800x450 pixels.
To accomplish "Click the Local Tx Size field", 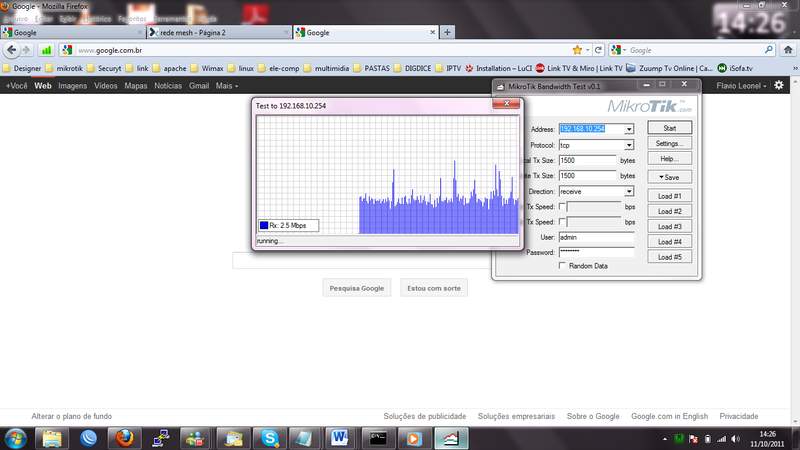I will [588, 160].
